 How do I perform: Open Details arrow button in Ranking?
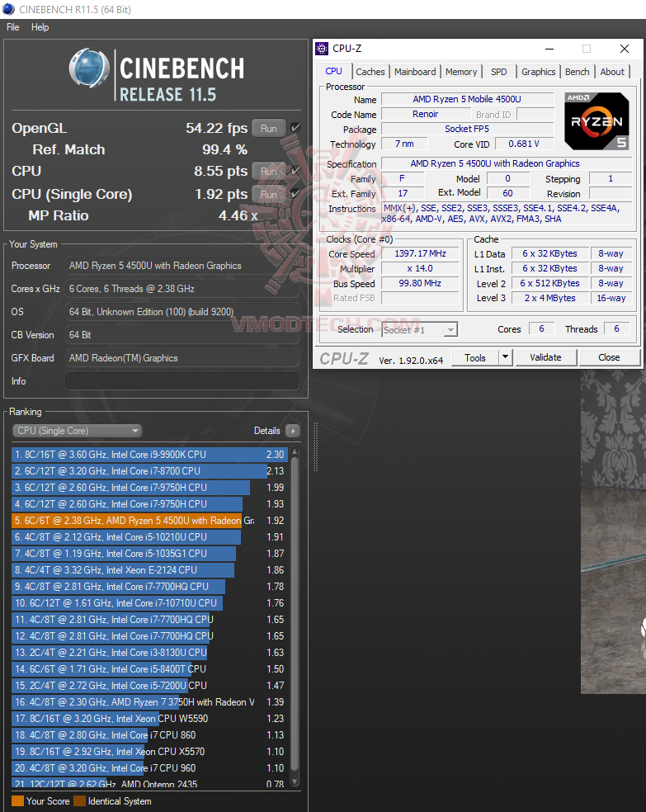point(292,431)
